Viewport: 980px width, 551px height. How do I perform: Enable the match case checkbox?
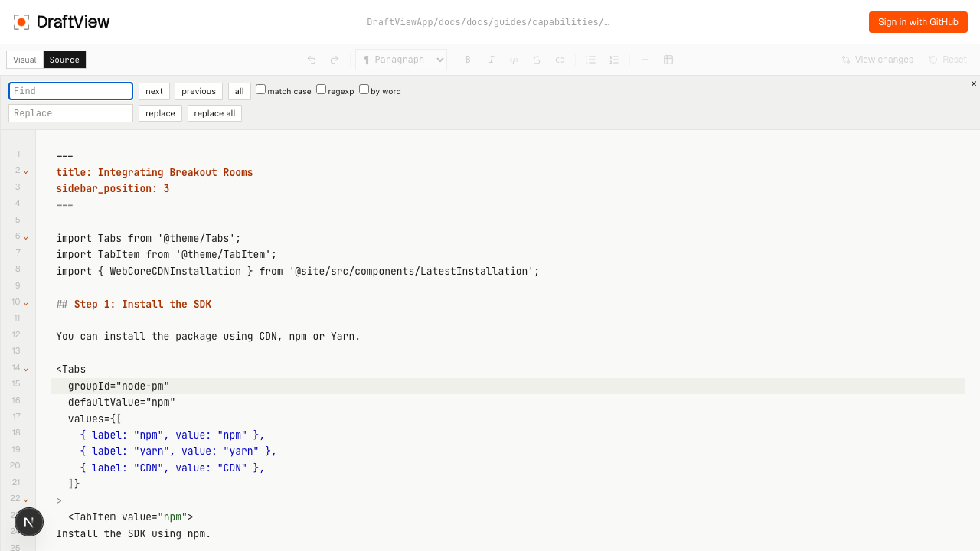point(260,90)
